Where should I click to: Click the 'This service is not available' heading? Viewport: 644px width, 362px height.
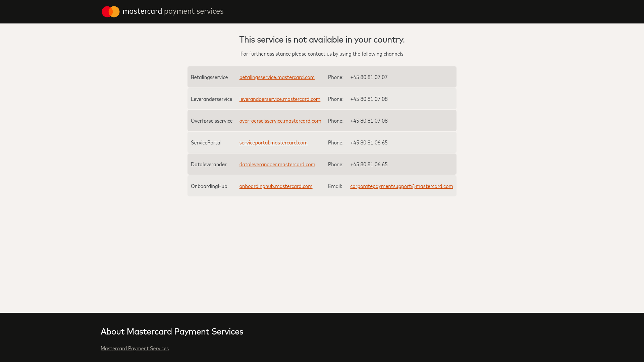[x=322, y=40]
